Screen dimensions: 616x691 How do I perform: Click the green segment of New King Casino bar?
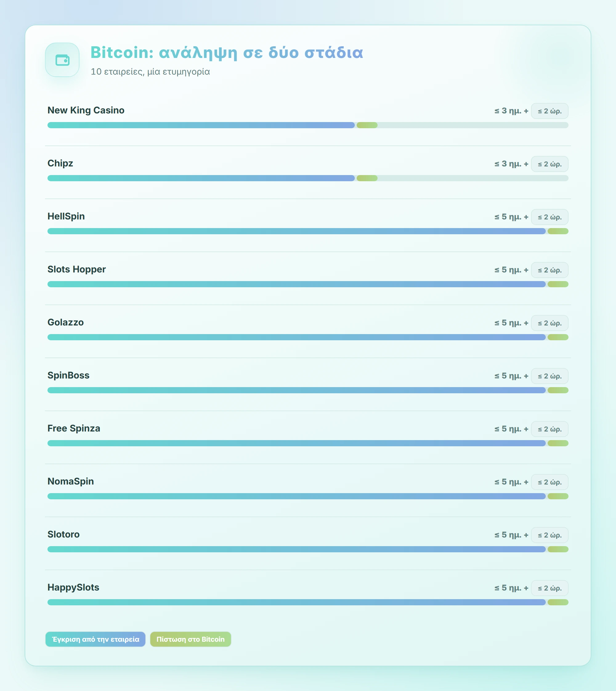pyautogui.click(x=367, y=125)
